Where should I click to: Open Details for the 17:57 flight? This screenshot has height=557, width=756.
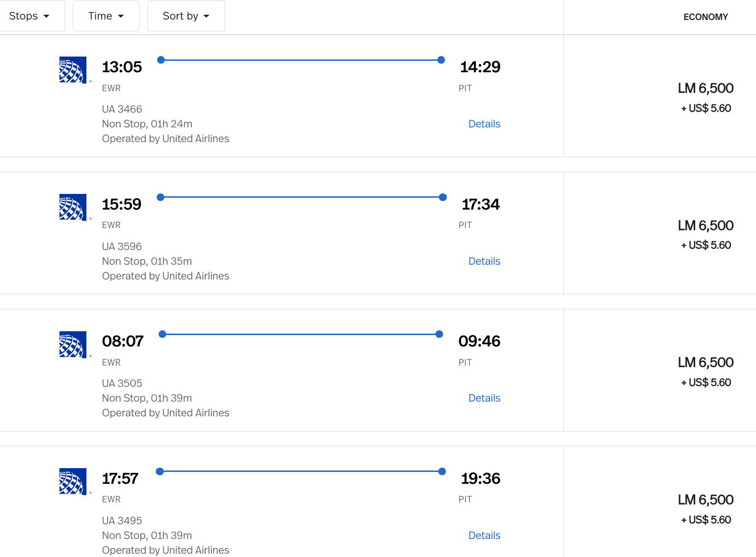pos(484,535)
